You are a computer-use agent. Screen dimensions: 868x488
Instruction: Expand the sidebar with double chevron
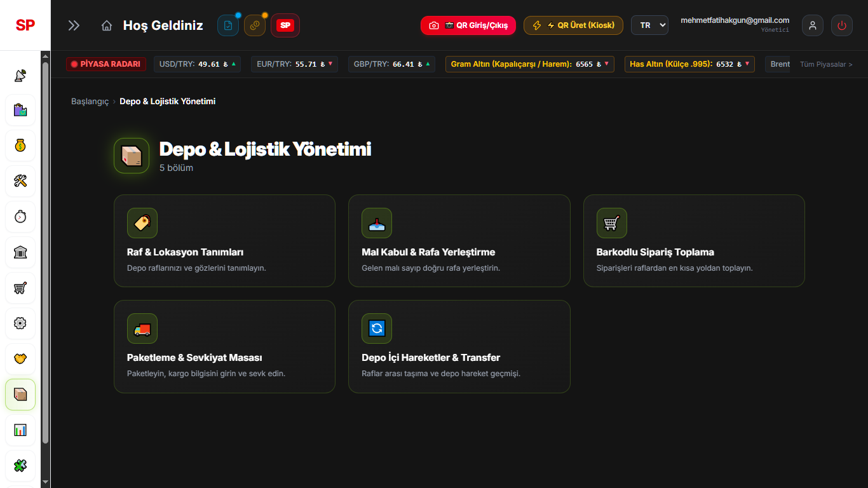(74, 25)
